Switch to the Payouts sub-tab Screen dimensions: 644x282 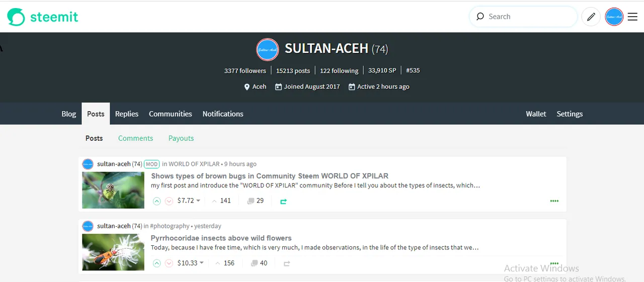point(181,138)
